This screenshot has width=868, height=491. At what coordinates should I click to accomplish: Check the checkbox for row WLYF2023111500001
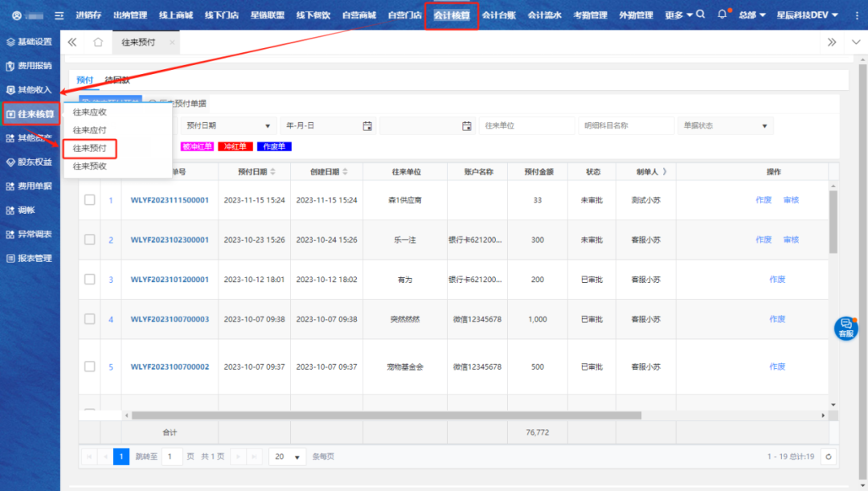[90, 200]
